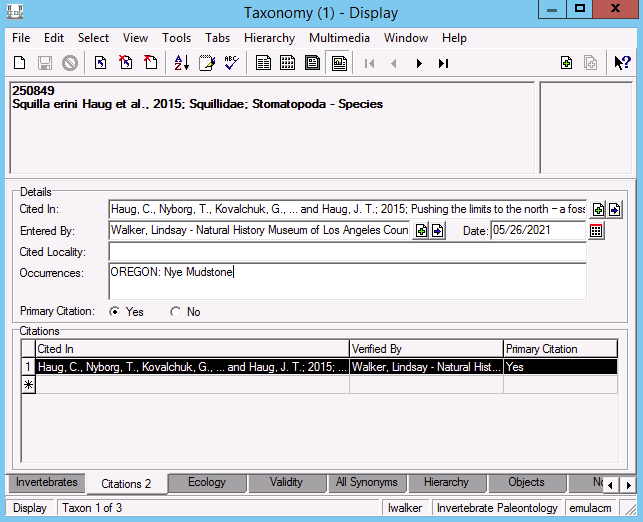Click the notepad with pencil edit icon
Image resolution: width=643 pixels, height=522 pixels.
tap(207, 63)
